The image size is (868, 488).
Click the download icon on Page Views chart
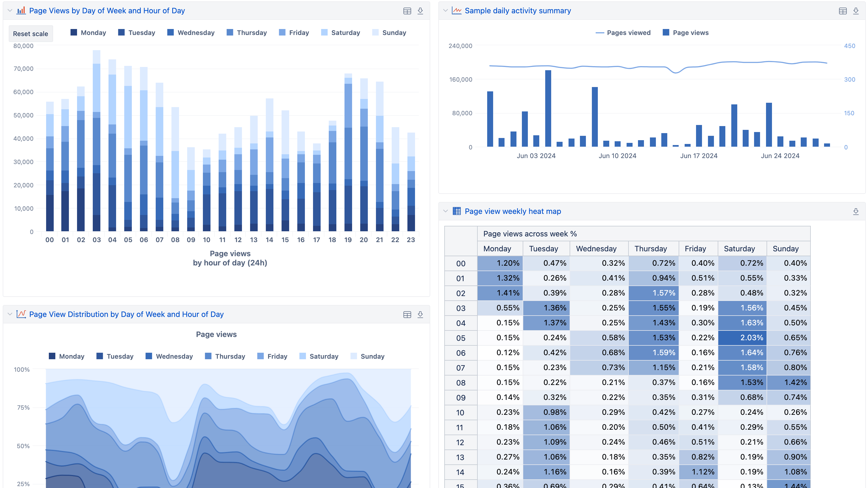click(421, 11)
